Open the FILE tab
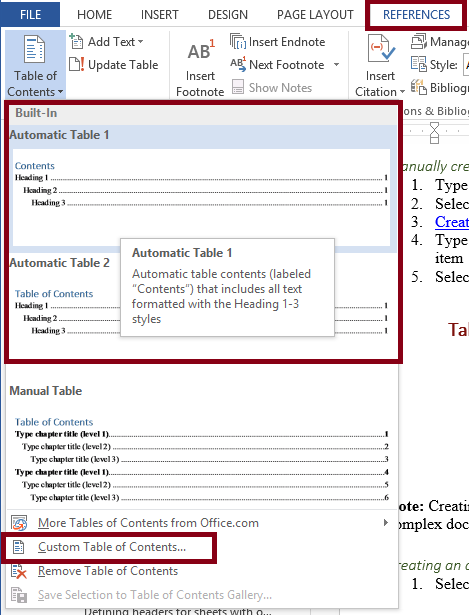The width and height of the screenshot is (469, 615). 30,15
